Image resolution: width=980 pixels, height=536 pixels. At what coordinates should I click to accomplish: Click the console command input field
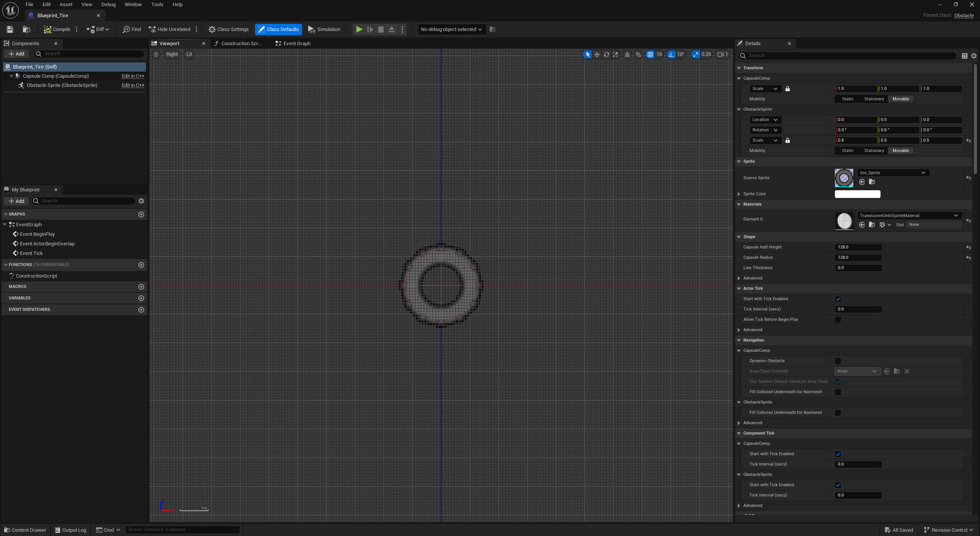coord(183,529)
